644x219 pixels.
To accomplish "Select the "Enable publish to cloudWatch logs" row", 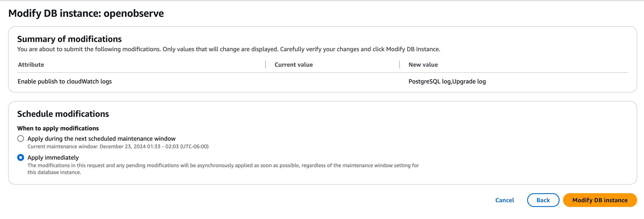I will [64, 81].
